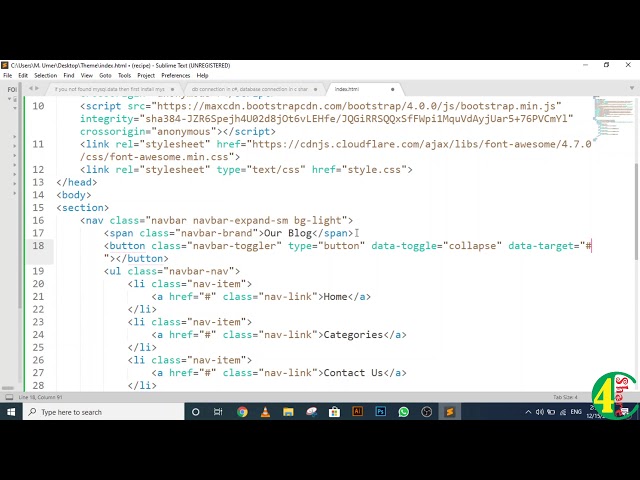The height and width of the screenshot is (480, 640).
Task: Click 'data-target' attribute in line 18
Action: point(541,246)
